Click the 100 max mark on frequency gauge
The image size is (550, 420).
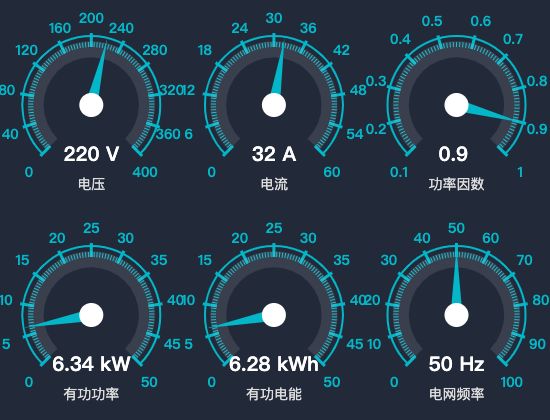pos(512,382)
